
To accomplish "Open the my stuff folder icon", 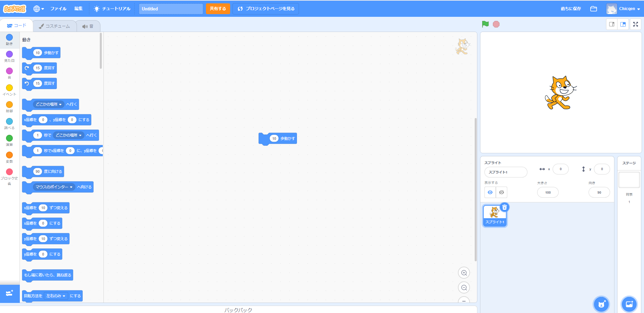I will (x=594, y=9).
